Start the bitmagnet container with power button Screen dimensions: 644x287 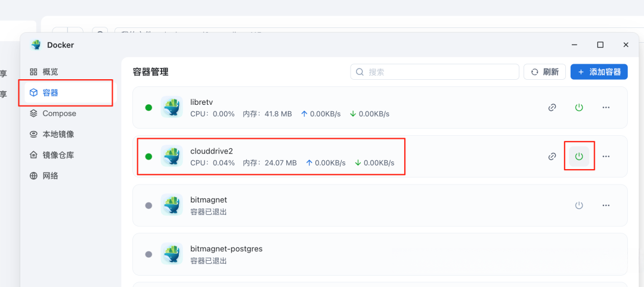point(579,205)
